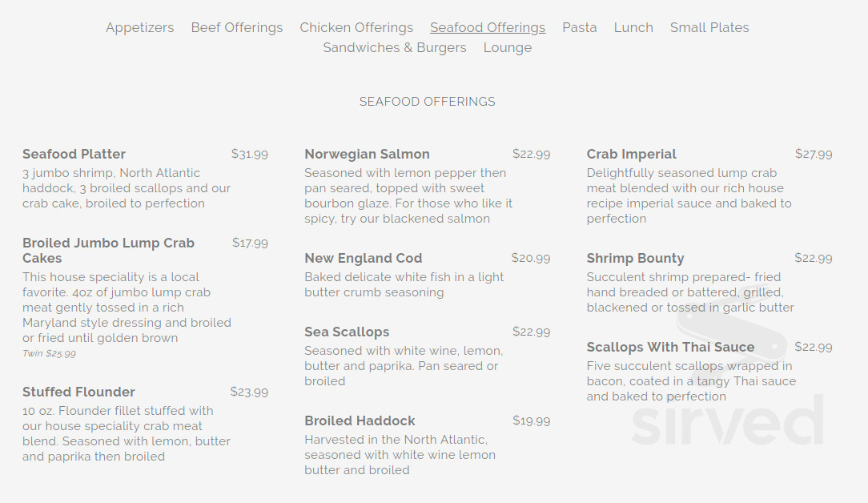Select Broiled Jumbo Lump Crab Cakes
Screen dimensions: 868x503
tap(108, 250)
